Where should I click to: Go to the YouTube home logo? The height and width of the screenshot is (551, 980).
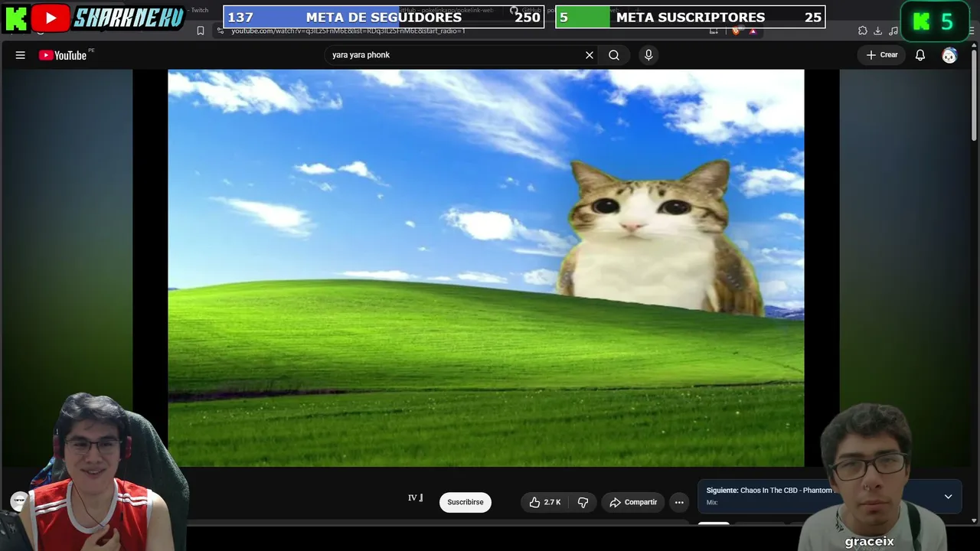coord(63,55)
